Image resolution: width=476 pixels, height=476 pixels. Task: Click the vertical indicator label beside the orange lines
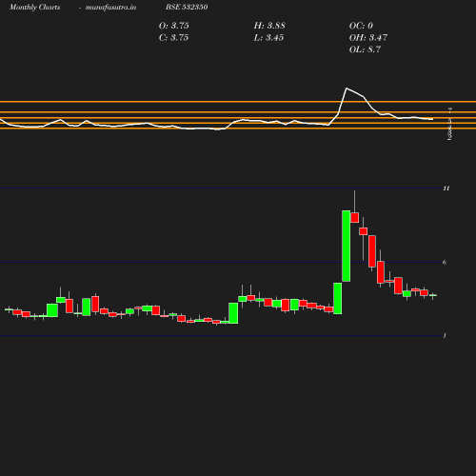449,124
